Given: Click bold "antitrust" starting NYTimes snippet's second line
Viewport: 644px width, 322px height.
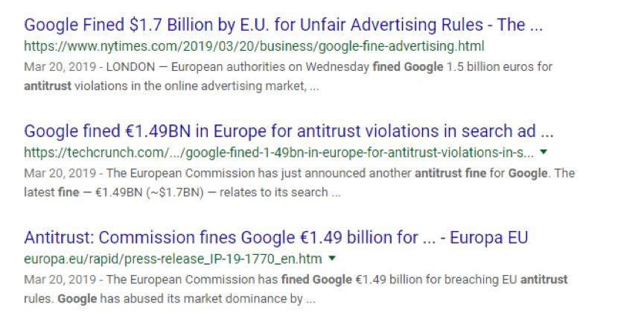Looking at the screenshot, I should point(48,86).
